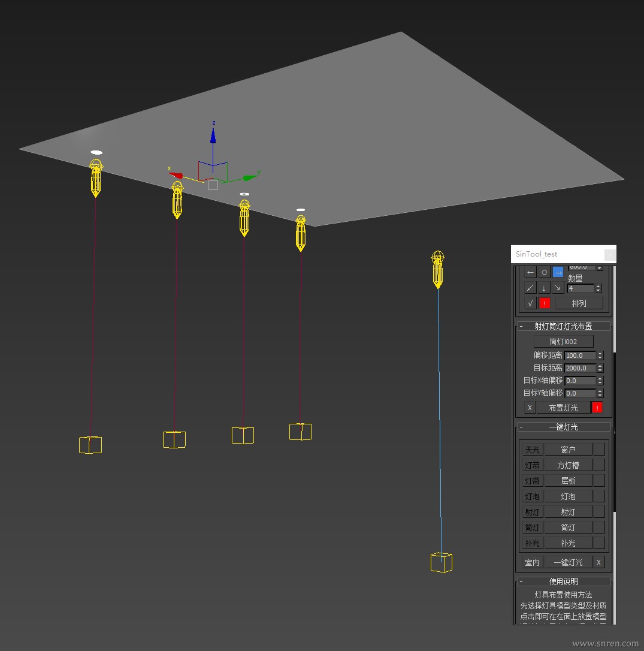Toggle the left 射灯 button
The image size is (644, 651).
click(533, 512)
